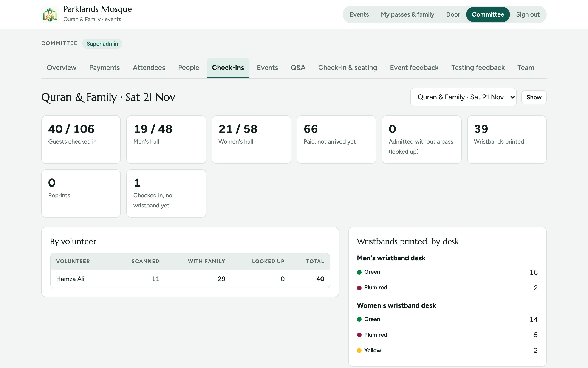Click the Super admin badge
Screen dimensions: 588x368
click(x=102, y=44)
